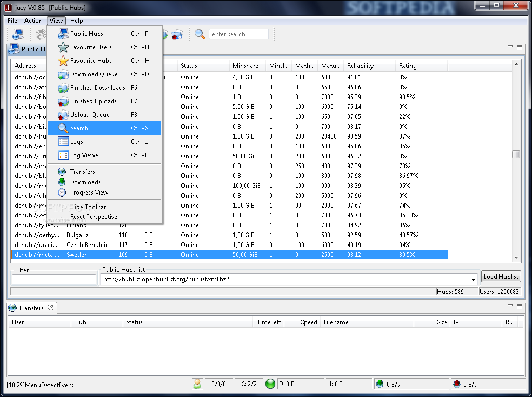Click the red upload speed icon
Image resolution: width=532 pixels, height=397 pixels.
click(x=457, y=384)
